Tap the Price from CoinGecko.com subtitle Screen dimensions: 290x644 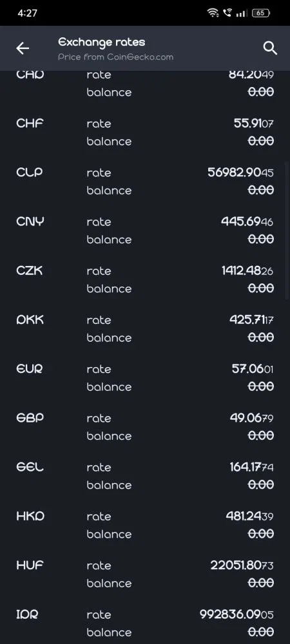click(116, 57)
